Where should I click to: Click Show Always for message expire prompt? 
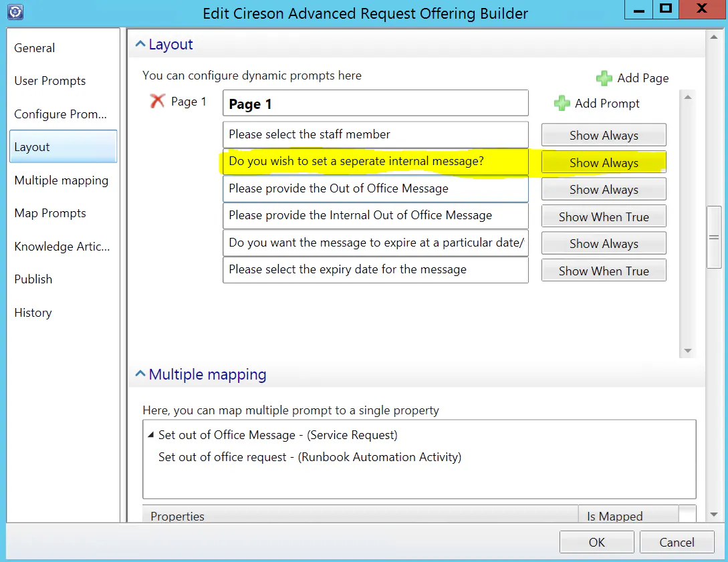(604, 243)
